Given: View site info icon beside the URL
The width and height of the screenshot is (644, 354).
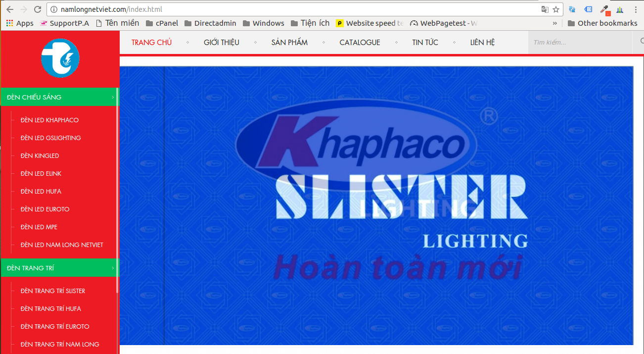Looking at the screenshot, I should tap(54, 9).
